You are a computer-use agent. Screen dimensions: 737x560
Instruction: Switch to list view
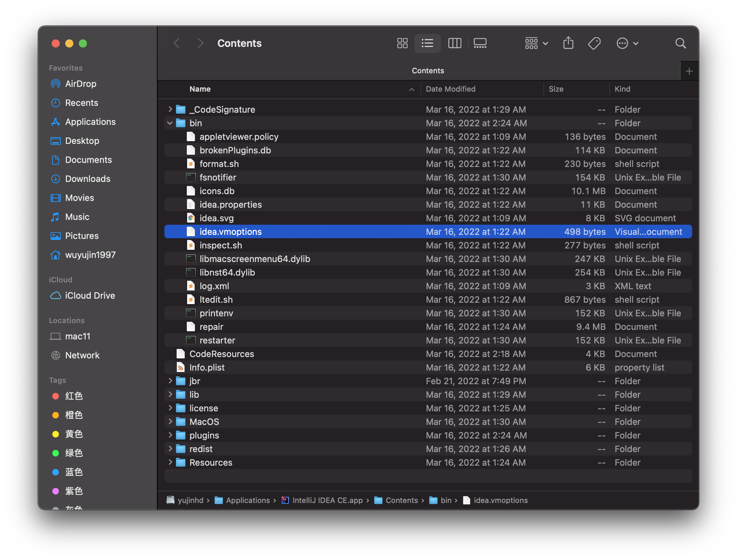pyautogui.click(x=427, y=43)
